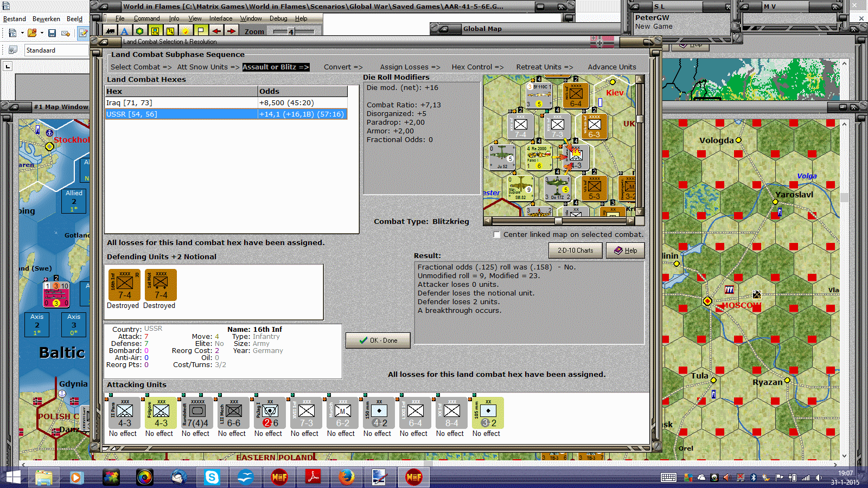Open Thunderbird from the taskbar
The height and width of the screenshot is (488, 868).
[x=178, y=477]
